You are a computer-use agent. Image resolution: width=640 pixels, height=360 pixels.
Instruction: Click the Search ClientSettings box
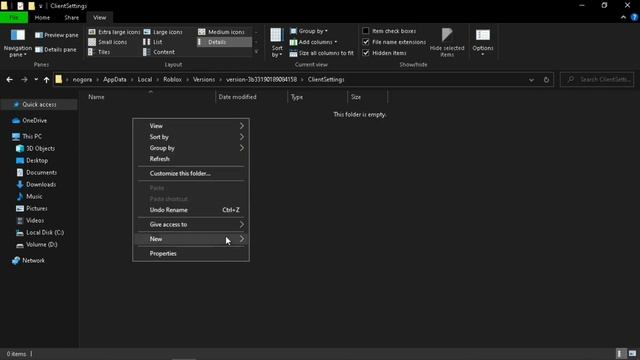(598, 80)
